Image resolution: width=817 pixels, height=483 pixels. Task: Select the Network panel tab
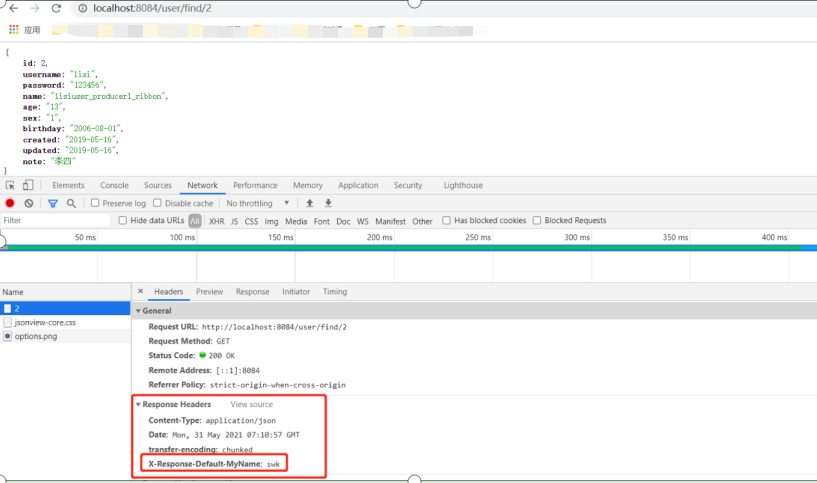tap(203, 185)
